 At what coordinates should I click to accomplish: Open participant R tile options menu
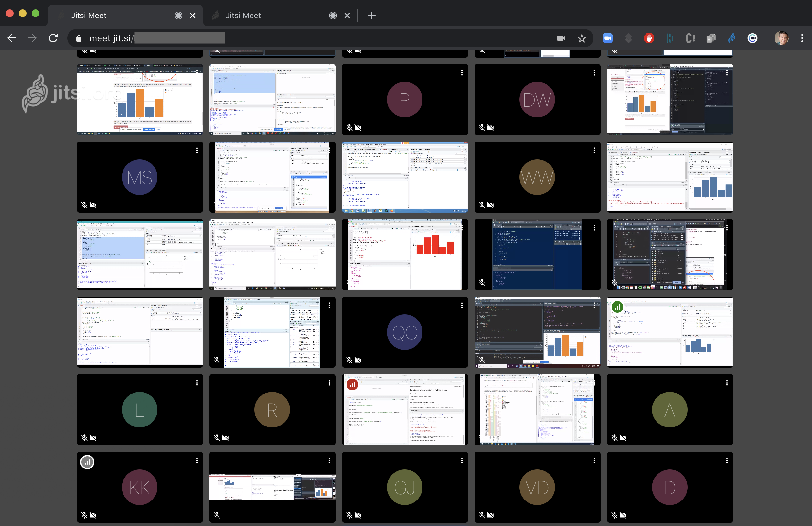point(329,383)
